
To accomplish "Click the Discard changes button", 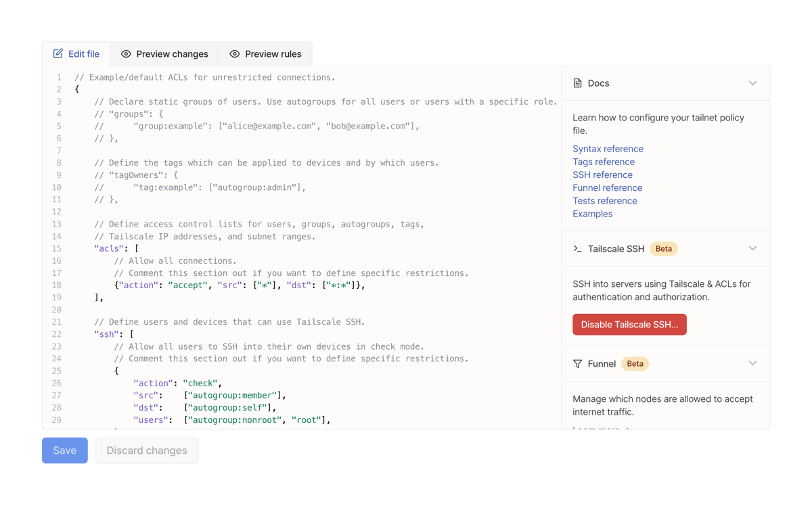I will pos(146,450).
